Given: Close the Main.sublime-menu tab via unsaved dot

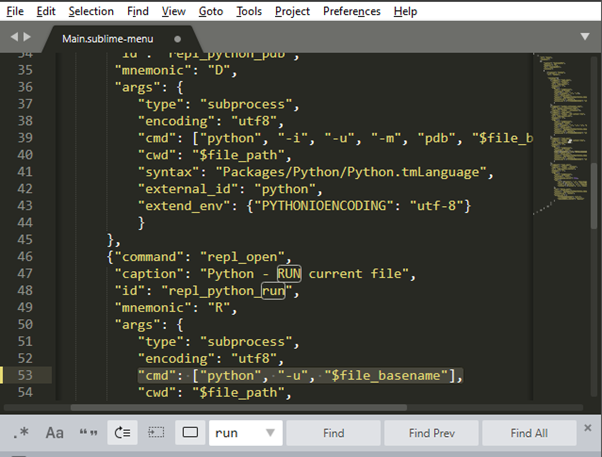Looking at the screenshot, I should 177,39.
